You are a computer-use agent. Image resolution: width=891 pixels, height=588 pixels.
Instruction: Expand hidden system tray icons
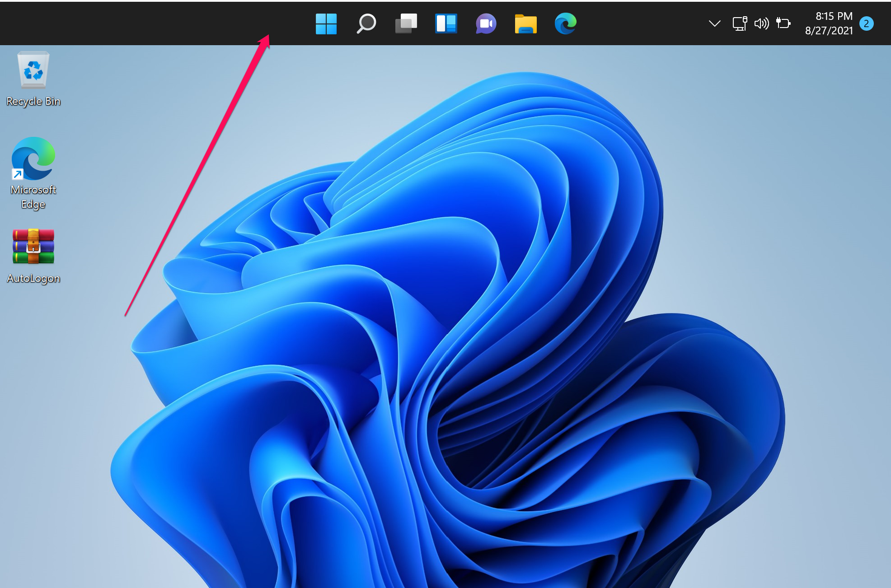(714, 22)
